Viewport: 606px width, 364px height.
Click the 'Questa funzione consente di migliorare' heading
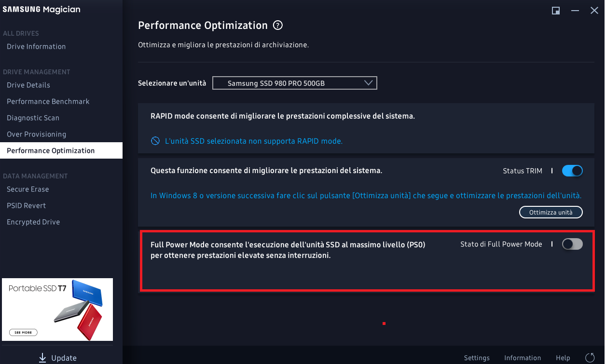click(266, 171)
